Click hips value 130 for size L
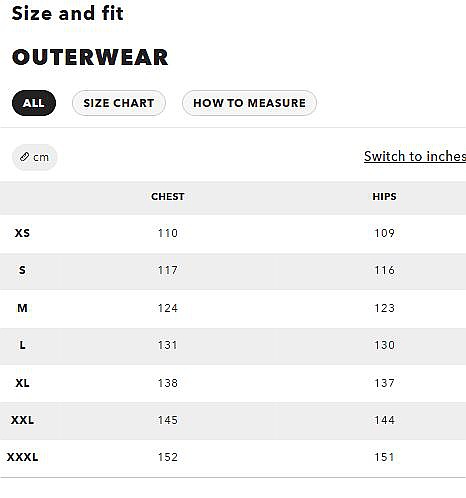This screenshot has height=498, width=466. (x=384, y=345)
